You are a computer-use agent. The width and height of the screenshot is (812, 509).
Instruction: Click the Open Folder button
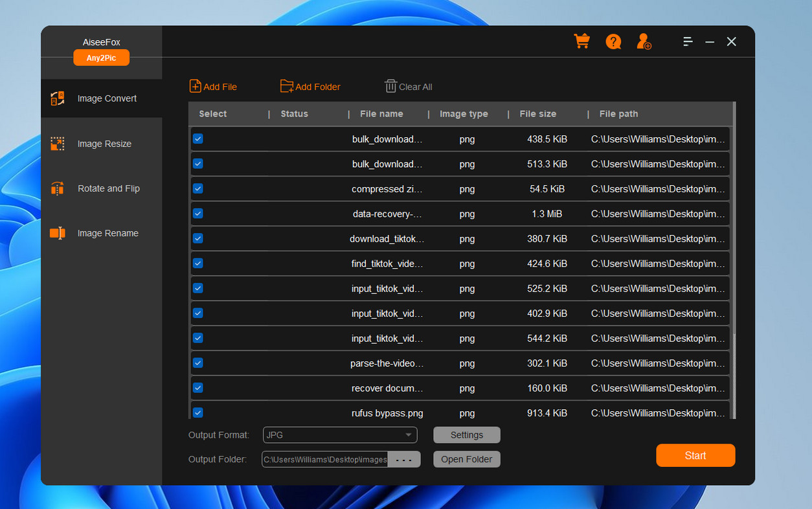[x=467, y=459]
